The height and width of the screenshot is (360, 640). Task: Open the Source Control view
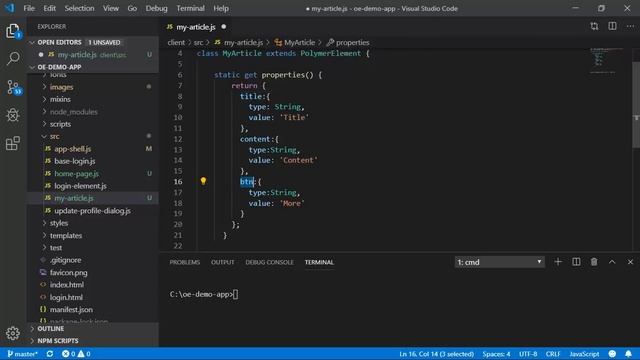click(13, 87)
